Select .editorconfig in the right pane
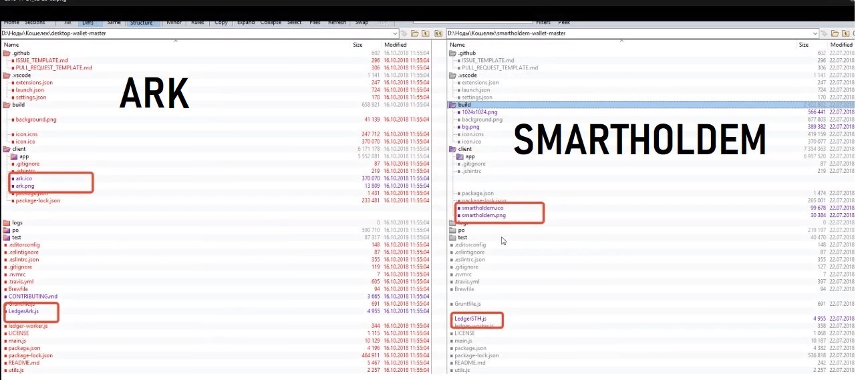 [x=470, y=244]
